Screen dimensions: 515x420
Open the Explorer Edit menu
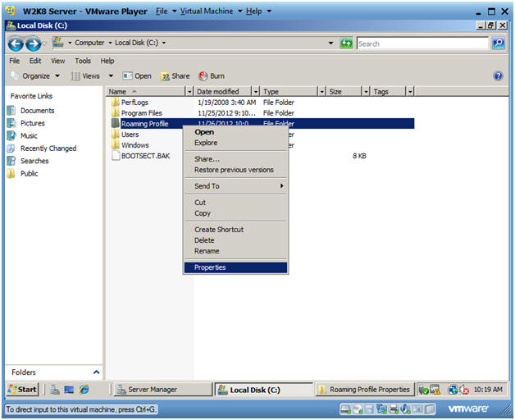click(x=35, y=61)
